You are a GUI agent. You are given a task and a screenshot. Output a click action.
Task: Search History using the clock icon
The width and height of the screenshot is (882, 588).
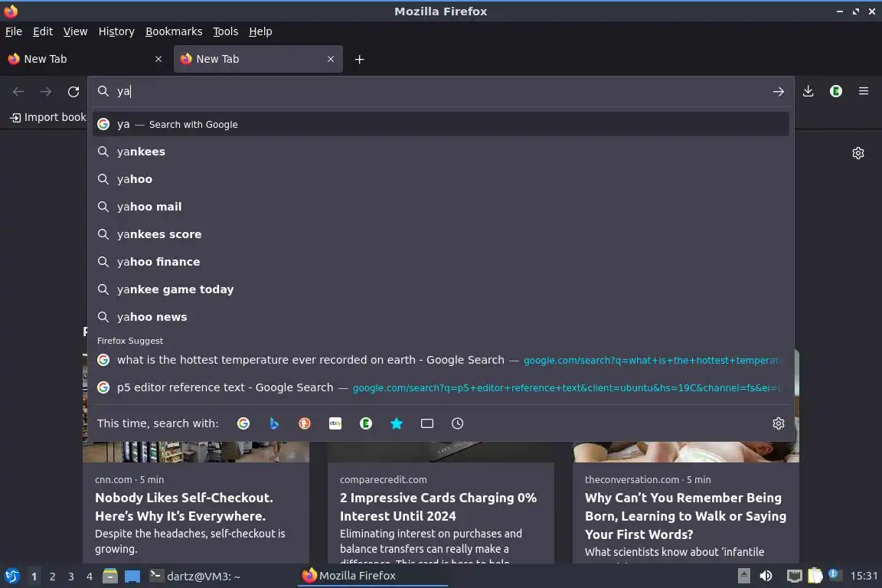(x=457, y=423)
